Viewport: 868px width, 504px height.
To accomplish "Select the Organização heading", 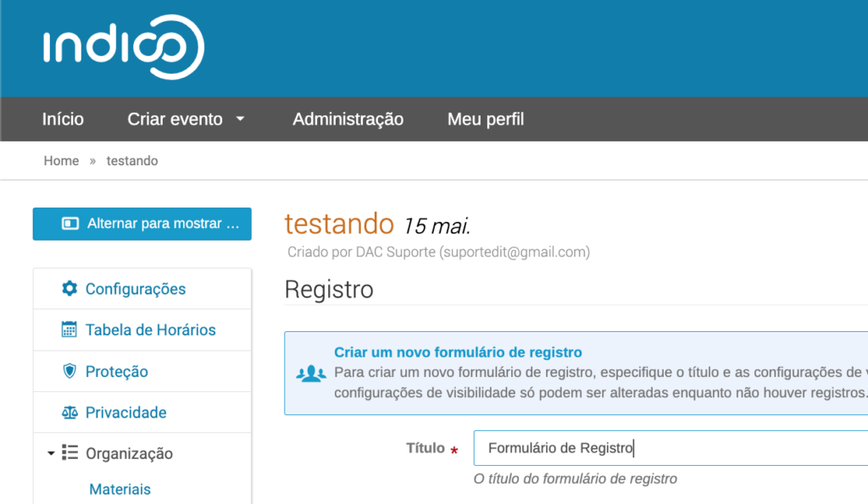I will (x=130, y=454).
